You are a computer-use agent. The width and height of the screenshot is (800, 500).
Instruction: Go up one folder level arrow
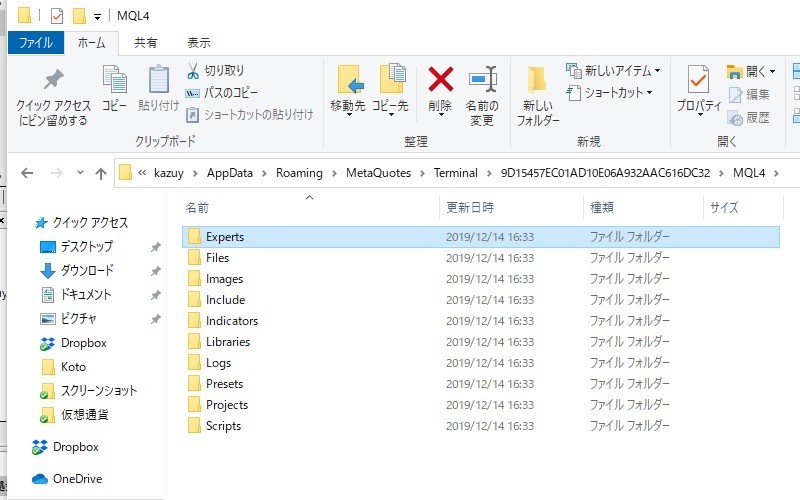(101, 174)
